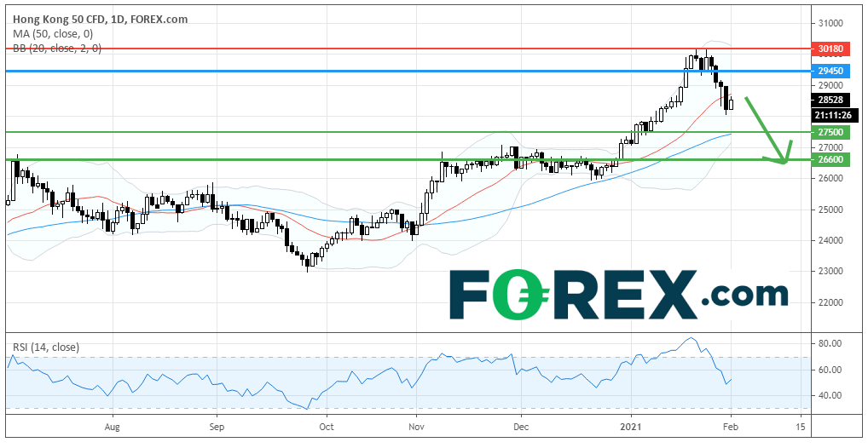Click the 2021 date axis label
Image resolution: width=868 pixels, height=448 pixels.
tap(630, 427)
